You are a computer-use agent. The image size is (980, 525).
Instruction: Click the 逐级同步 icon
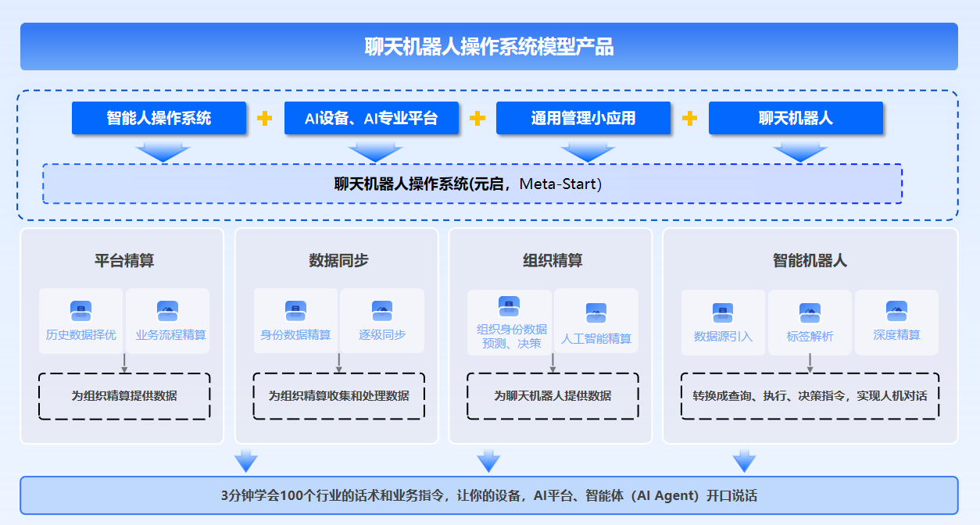pyautogui.click(x=382, y=311)
